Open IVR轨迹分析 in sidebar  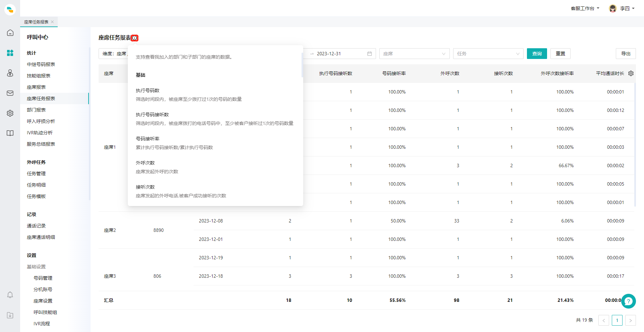tap(40, 133)
